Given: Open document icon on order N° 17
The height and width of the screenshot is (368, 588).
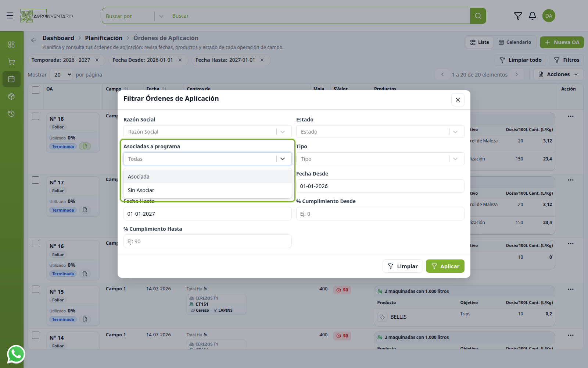Looking at the screenshot, I should tap(85, 210).
